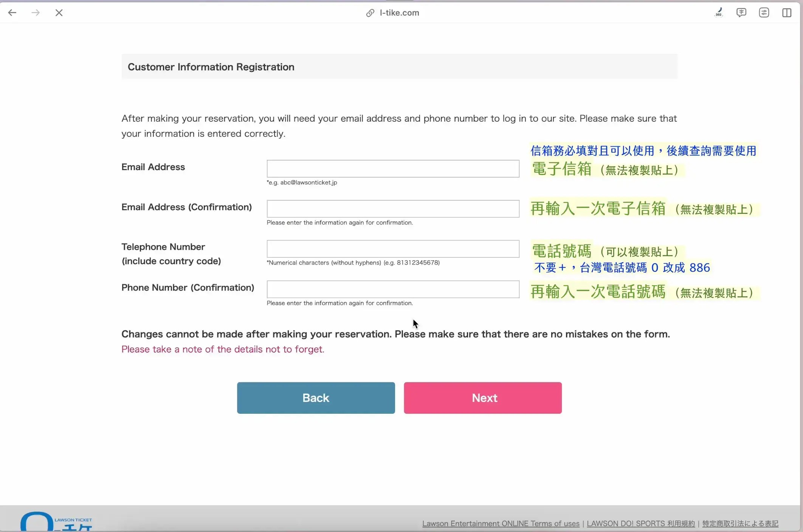Click the browser forward arrow
This screenshot has width=803, height=532.
36,13
